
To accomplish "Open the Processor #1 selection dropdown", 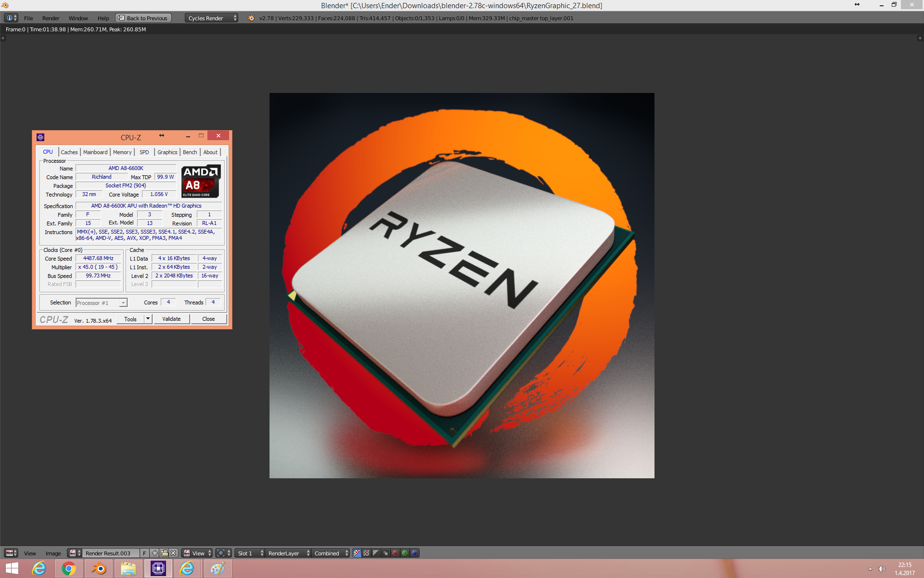I will [x=102, y=302].
